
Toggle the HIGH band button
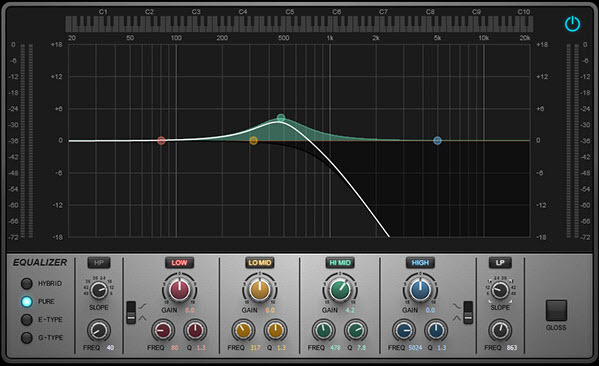point(420,263)
